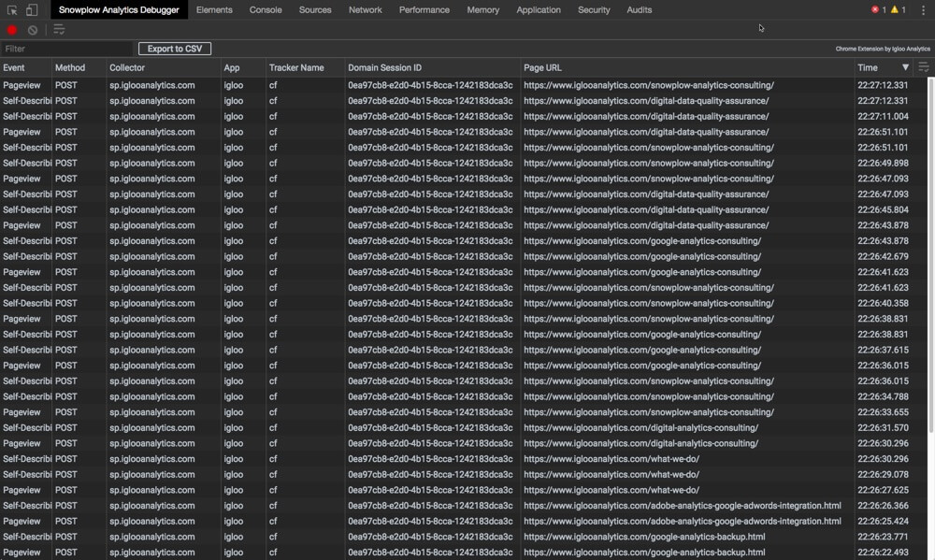Select the Pageview row at 22:26:25.424
This screenshot has width=935, height=560.
coord(464,522)
